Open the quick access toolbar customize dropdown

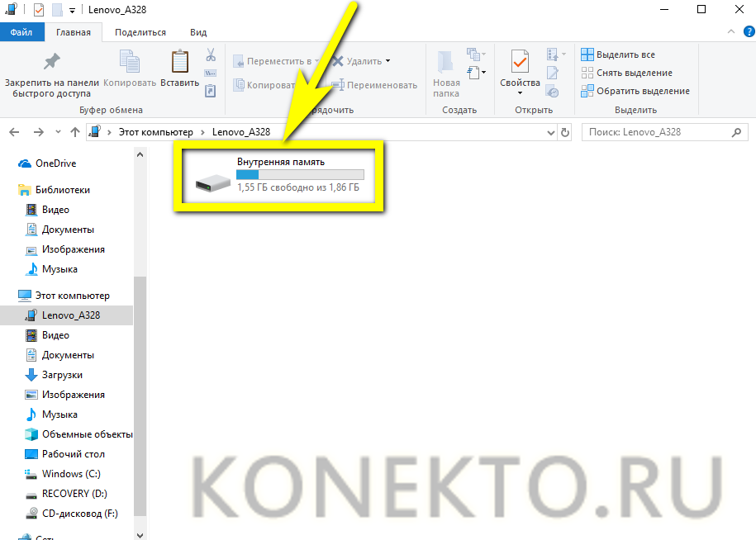tap(72, 10)
